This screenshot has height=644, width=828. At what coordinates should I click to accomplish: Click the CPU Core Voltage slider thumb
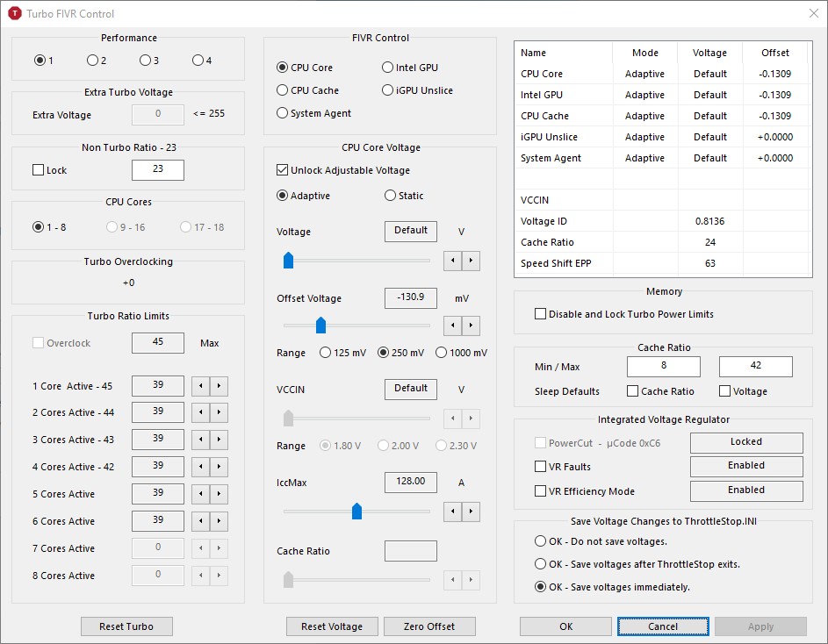(288, 261)
